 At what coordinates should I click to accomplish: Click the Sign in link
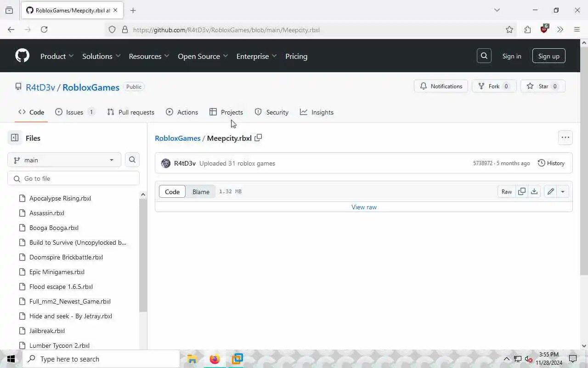512,56
